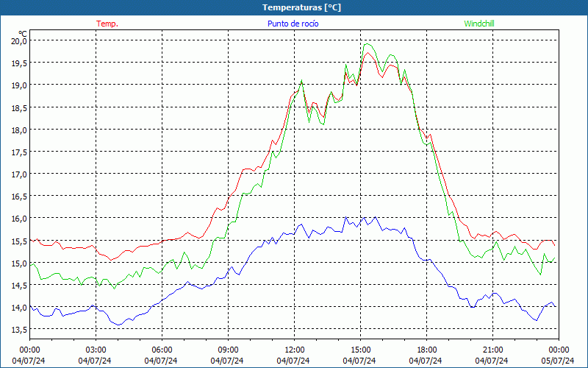Select the green 'Windchill' legend label
The height and width of the screenshot is (368, 588).
pos(479,24)
